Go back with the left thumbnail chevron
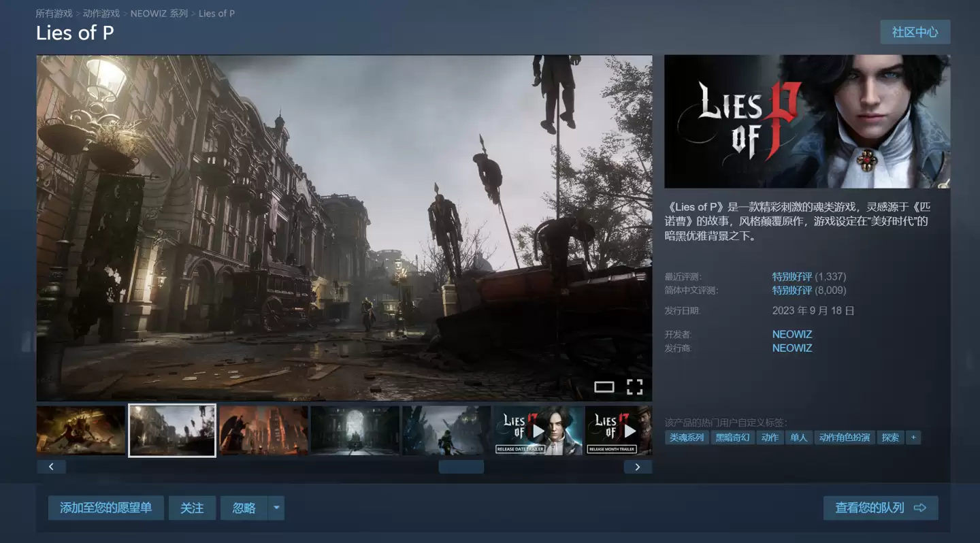Screen dimensions: 980x543 click(52, 466)
